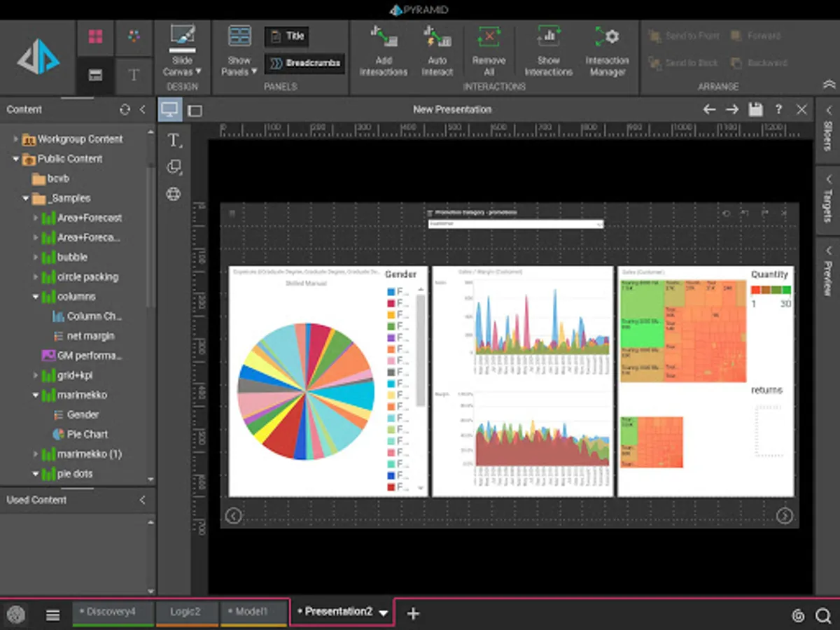Click the Quantity color legend swatch
This screenshot has width=840, height=630.
tap(771, 290)
